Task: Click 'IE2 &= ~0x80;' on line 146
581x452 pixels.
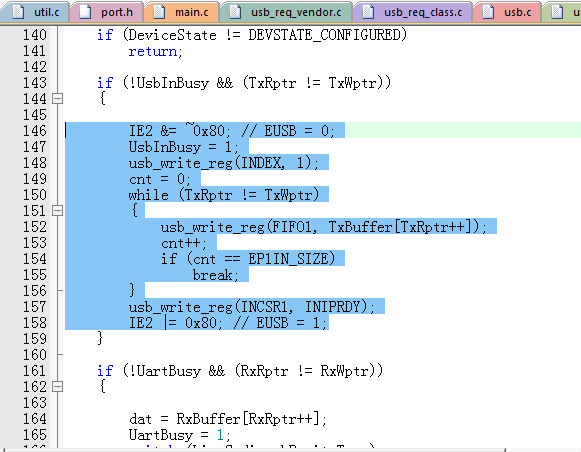Action: (x=179, y=130)
